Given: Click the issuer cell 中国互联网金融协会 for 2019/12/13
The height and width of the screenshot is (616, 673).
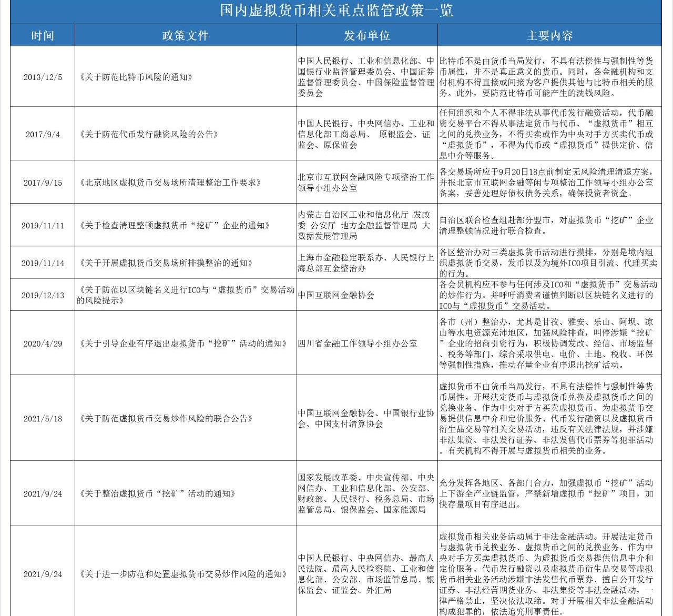Looking at the screenshot, I should [x=336, y=295].
